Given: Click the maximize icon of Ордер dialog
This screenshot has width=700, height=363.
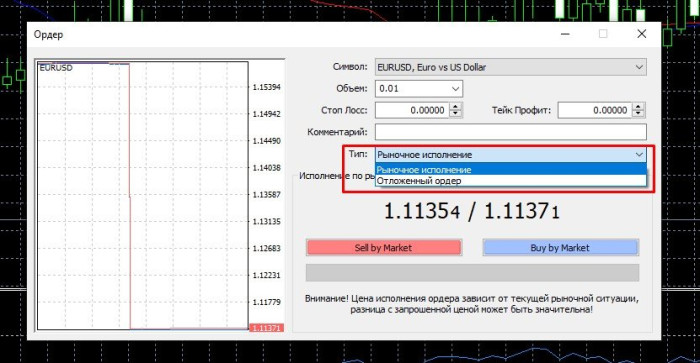Looking at the screenshot, I should pyautogui.click(x=603, y=34).
